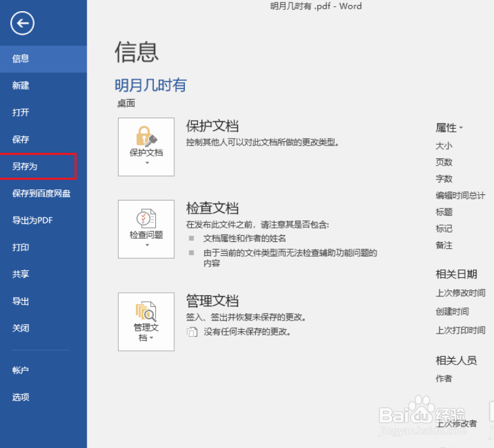
Task: Click 由于当前的文件类型而无法检查辅助功能问题的内容 bullet text
Action: [290, 257]
